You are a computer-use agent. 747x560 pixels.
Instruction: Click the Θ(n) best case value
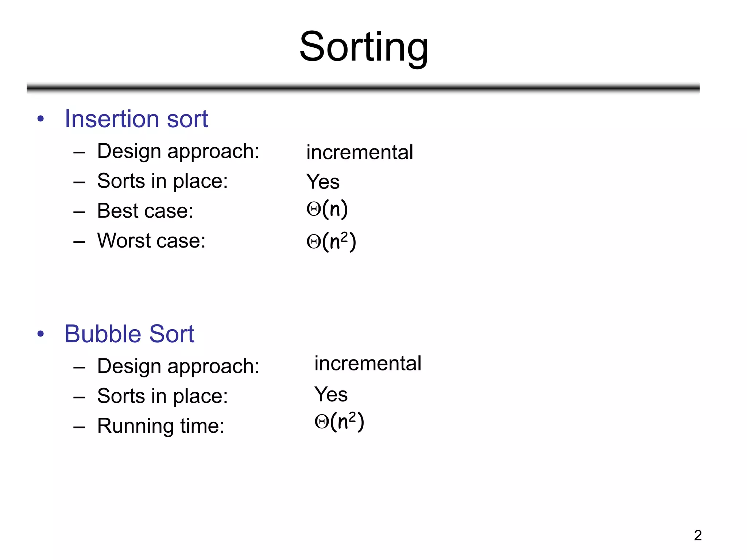(327, 209)
